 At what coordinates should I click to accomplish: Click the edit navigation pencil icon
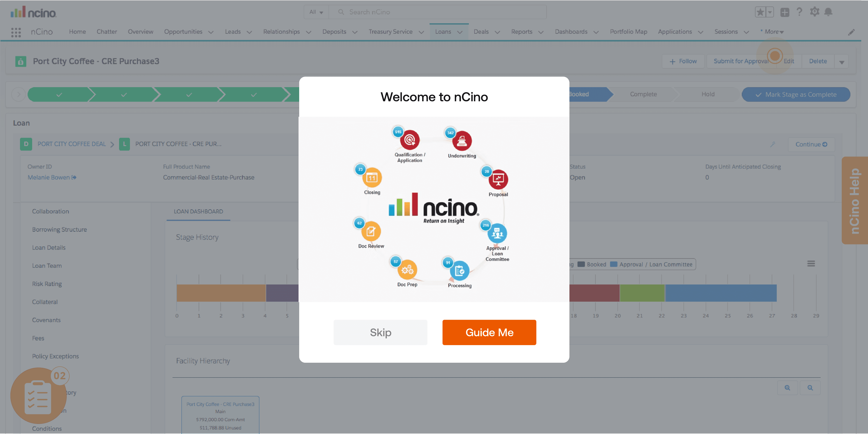click(851, 32)
